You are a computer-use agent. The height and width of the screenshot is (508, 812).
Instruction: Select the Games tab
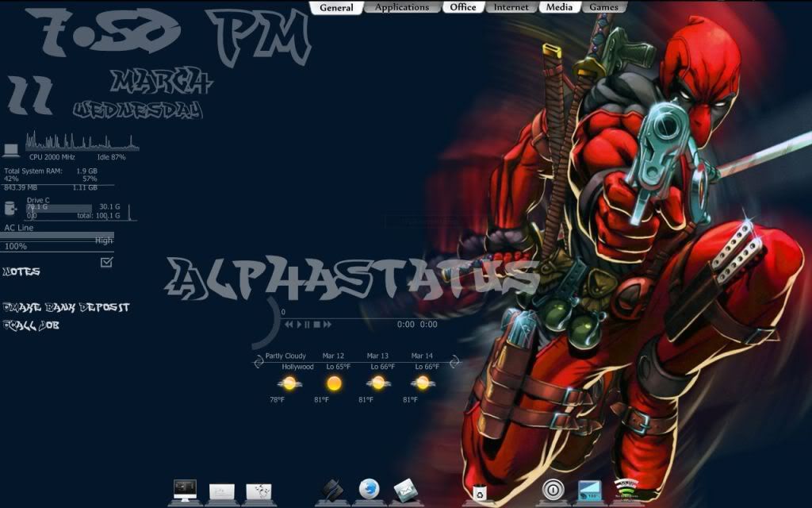tap(604, 7)
